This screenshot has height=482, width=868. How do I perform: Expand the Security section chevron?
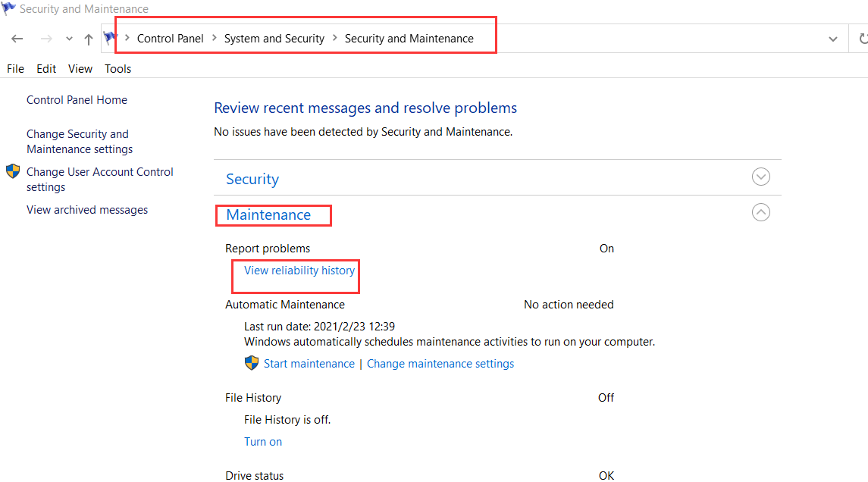point(760,177)
